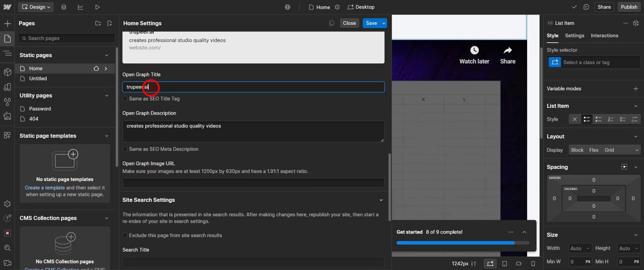Check Same as SEO Meta Description
Viewport: 644px width, 270px height.
pos(125,149)
